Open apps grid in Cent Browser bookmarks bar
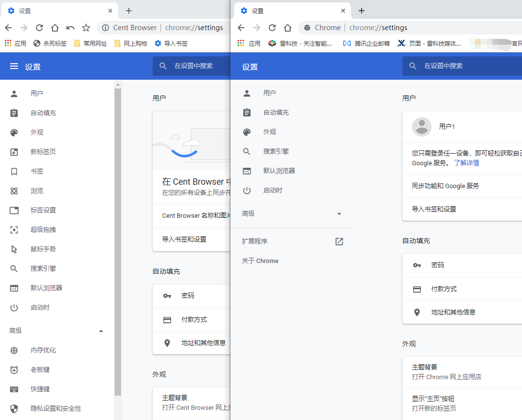This screenshot has height=420, width=522. point(8,43)
